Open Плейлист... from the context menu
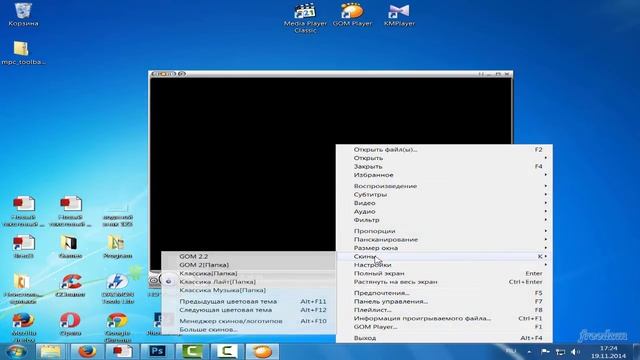 [x=444, y=310]
